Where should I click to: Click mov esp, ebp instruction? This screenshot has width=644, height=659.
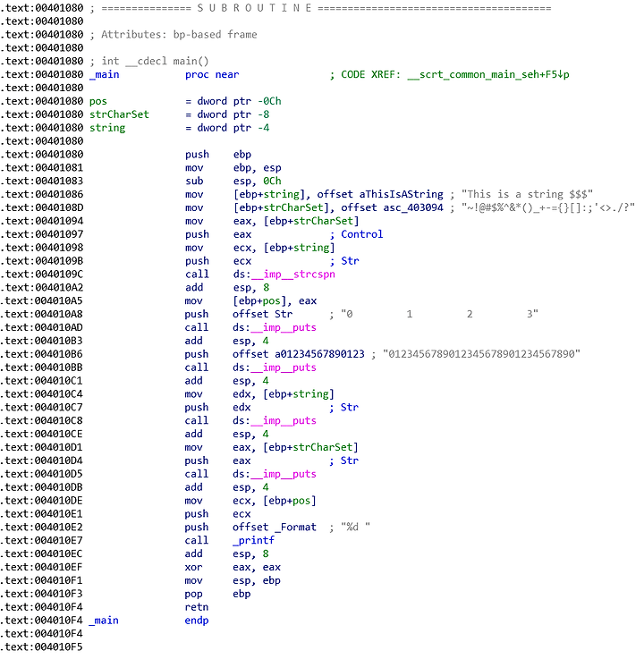[x=233, y=580]
